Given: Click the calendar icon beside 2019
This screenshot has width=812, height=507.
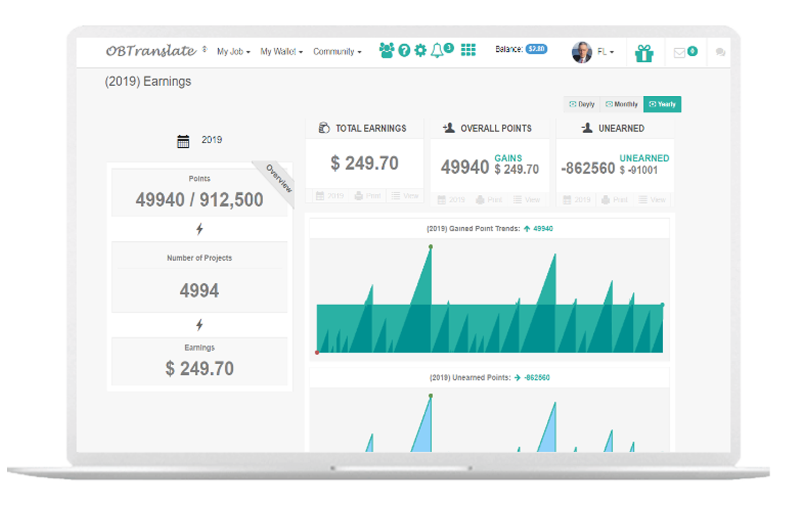Looking at the screenshot, I should [184, 141].
